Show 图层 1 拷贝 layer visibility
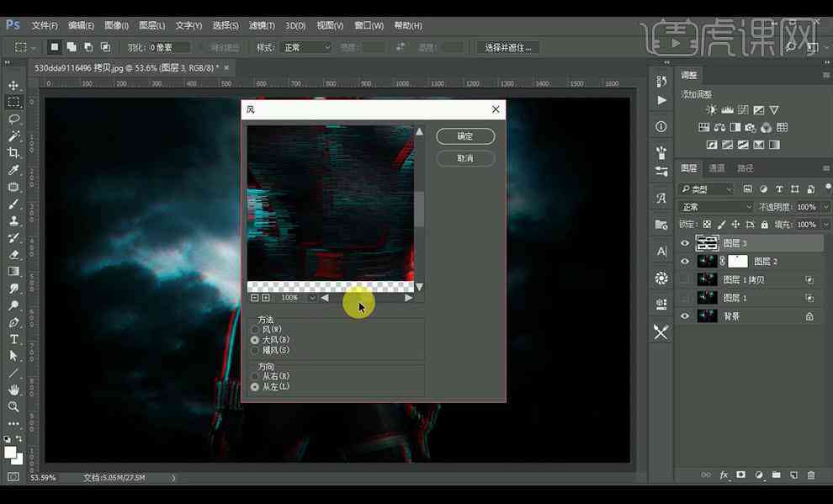 [x=685, y=279]
